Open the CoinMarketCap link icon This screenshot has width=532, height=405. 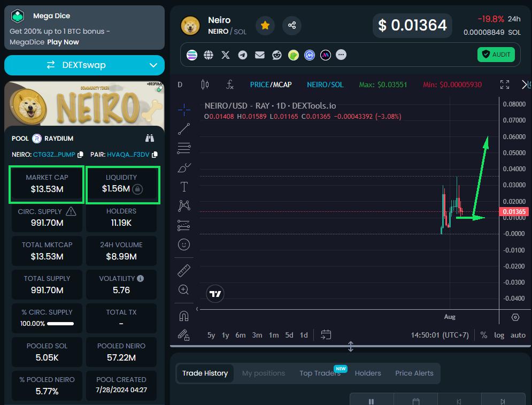(310, 55)
